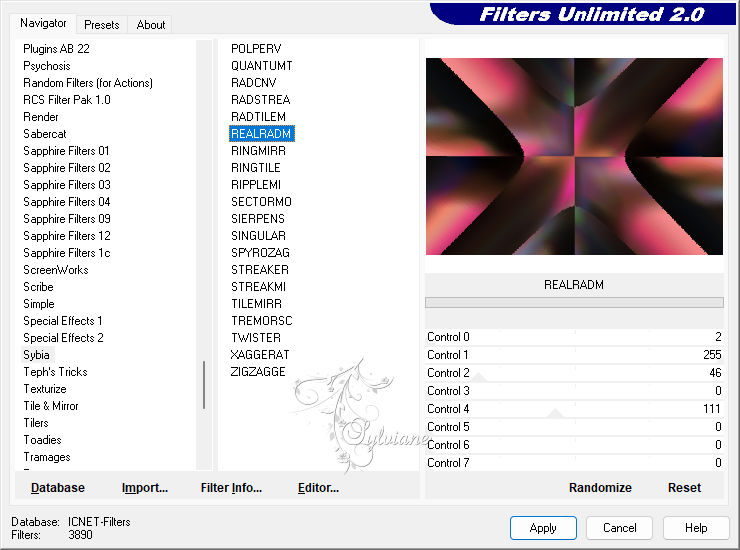Choose the RINGMIRR filter
Image resolution: width=740 pixels, height=550 pixels.
tap(258, 151)
